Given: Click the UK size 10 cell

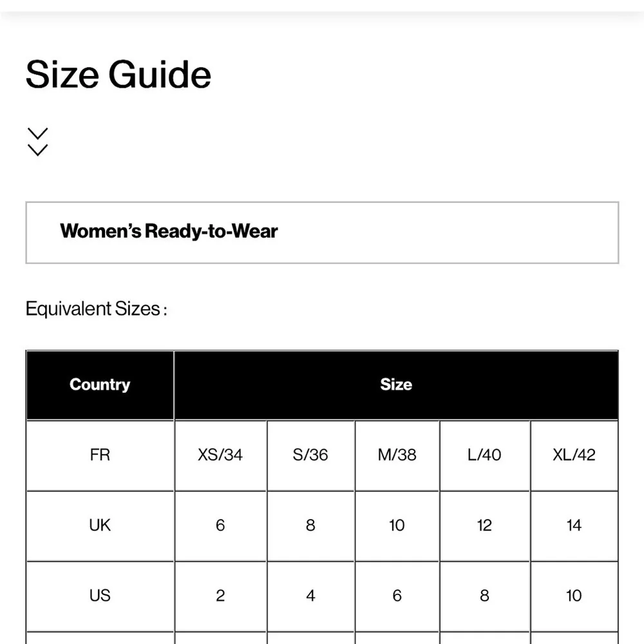Looking at the screenshot, I should click(397, 526).
